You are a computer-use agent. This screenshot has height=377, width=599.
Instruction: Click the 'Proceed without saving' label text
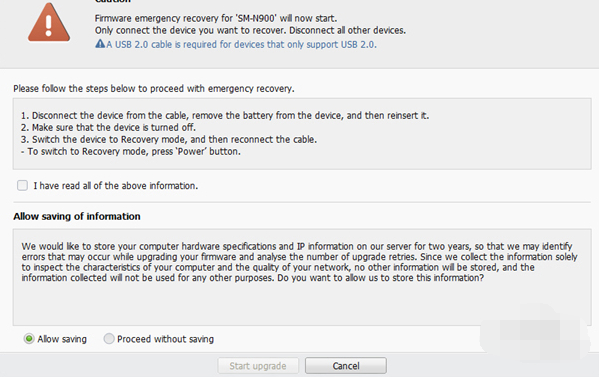point(165,339)
